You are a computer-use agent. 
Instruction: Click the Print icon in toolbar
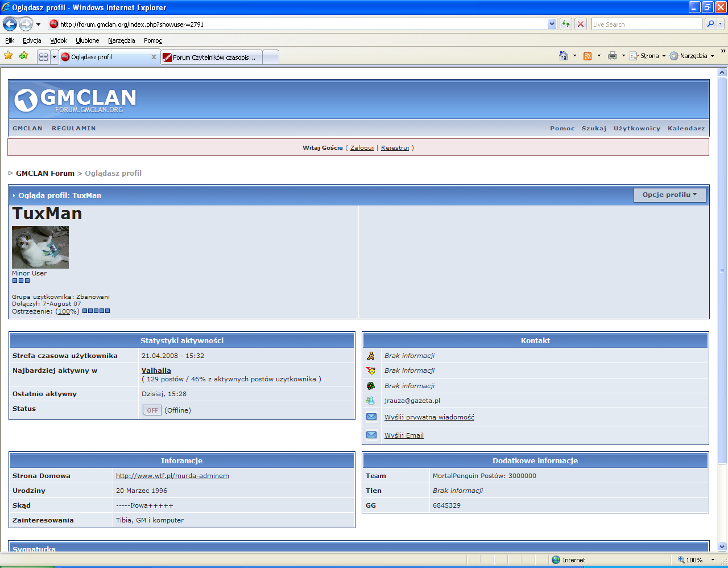612,56
